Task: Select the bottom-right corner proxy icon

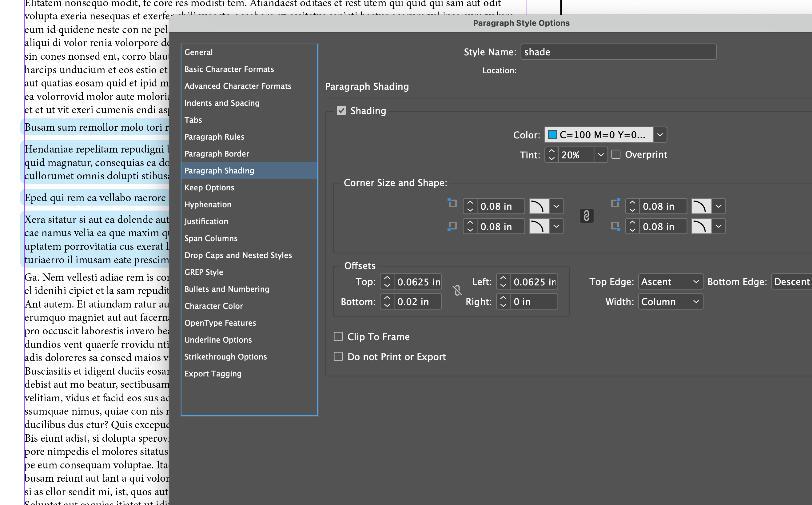Action: click(615, 226)
